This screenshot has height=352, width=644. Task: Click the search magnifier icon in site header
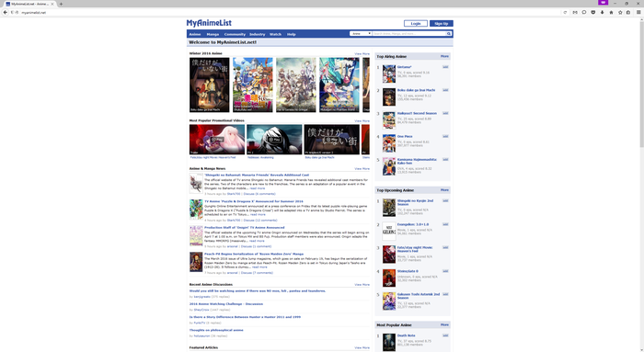pos(449,34)
